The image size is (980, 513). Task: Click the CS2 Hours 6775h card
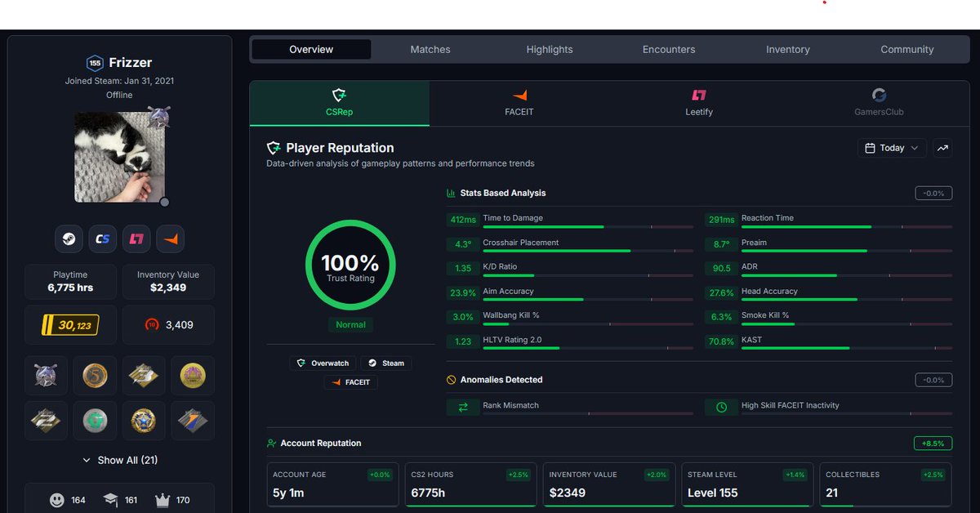(471, 484)
